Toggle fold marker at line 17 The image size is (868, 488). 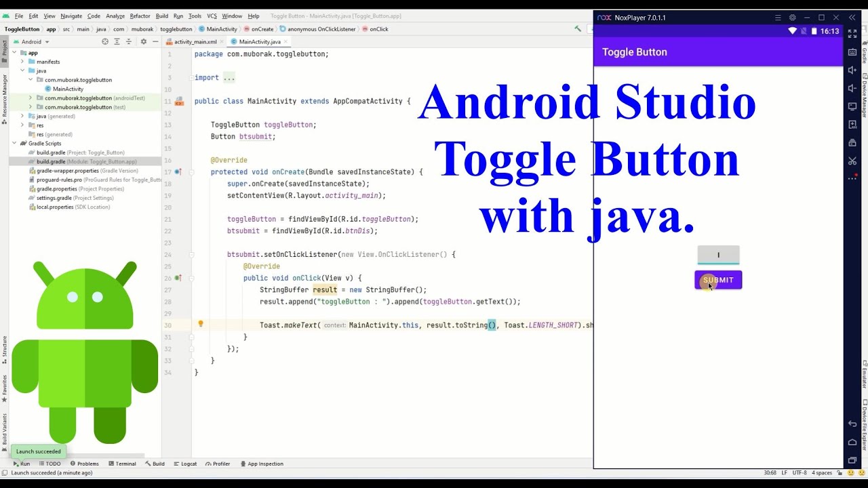tap(191, 172)
